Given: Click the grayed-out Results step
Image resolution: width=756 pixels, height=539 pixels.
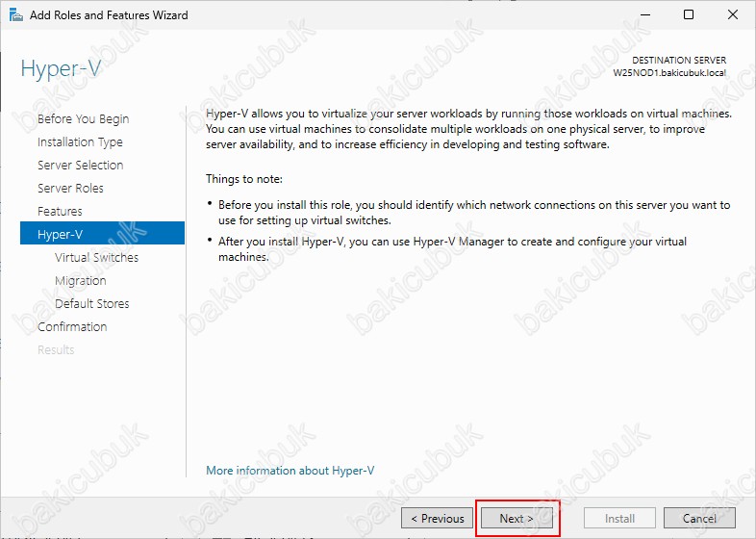Looking at the screenshot, I should click(56, 349).
